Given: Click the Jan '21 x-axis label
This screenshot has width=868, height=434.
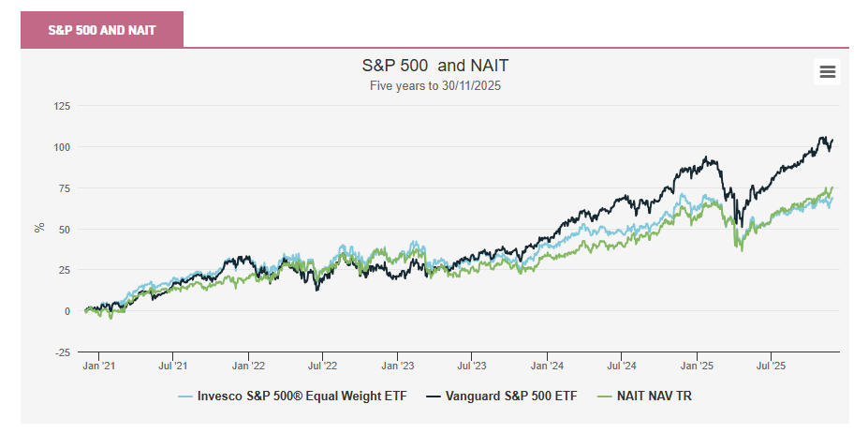Looking at the screenshot, I should point(98,366).
